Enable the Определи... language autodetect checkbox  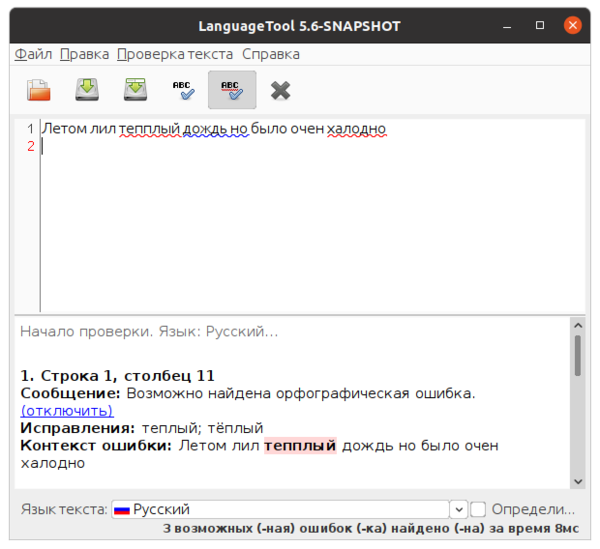pos(478,510)
